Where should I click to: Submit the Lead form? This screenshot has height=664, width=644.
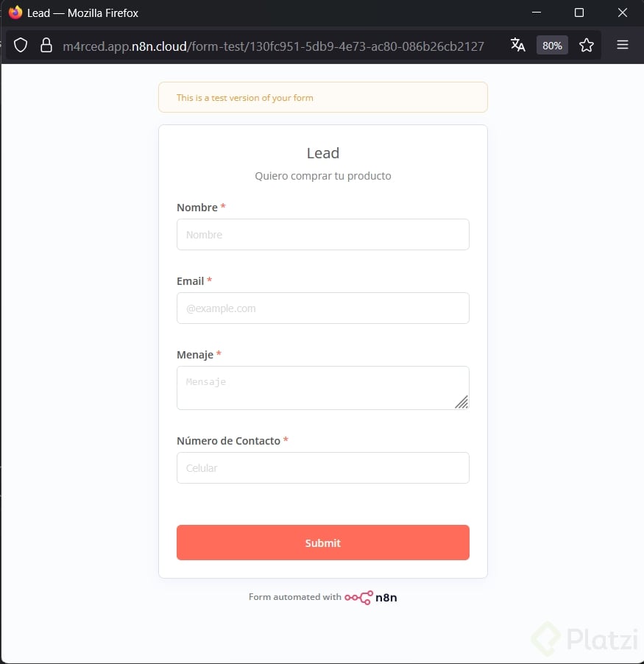pos(322,543)
